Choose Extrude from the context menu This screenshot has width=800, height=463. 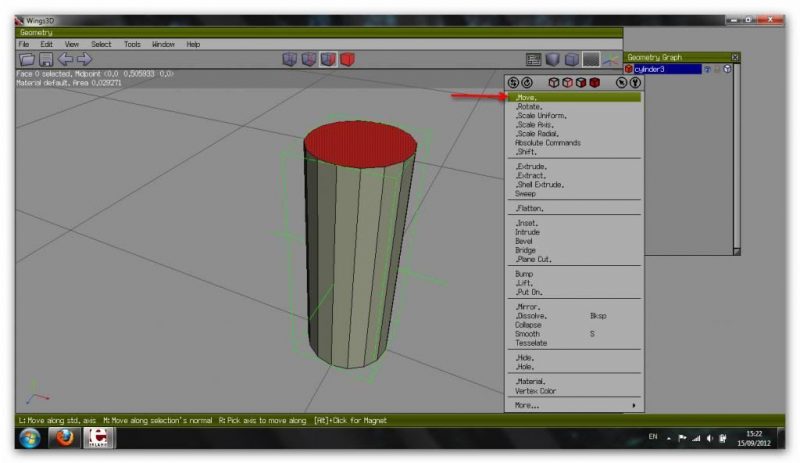[x=531, y=167]
